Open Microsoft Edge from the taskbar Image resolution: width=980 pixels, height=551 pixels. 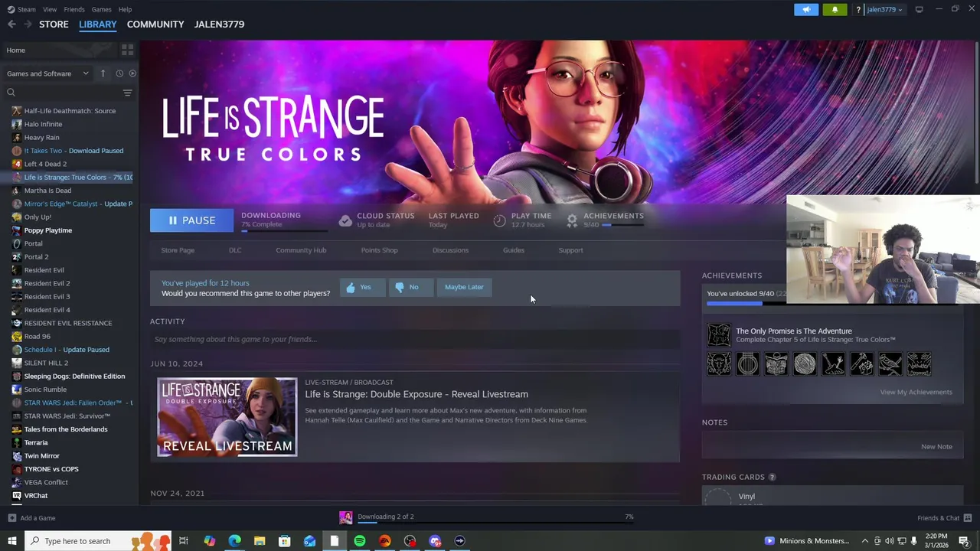point(234,541)
